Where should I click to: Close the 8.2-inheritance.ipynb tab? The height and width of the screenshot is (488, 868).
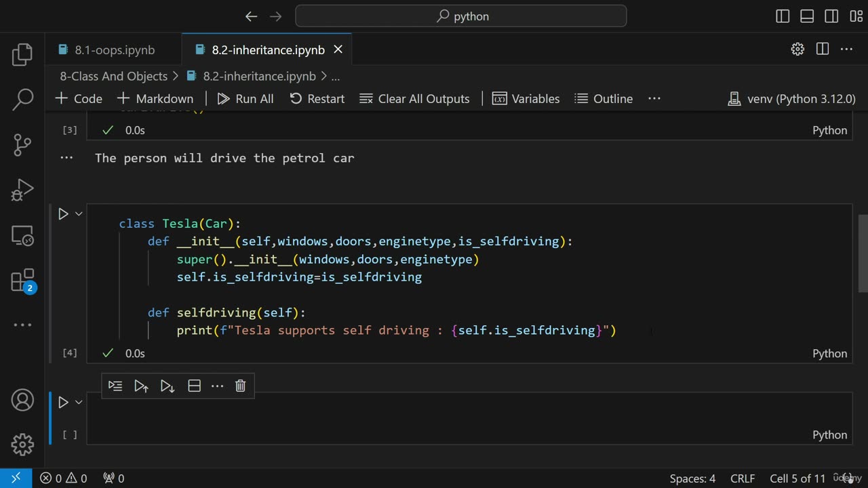coord(338,50)
